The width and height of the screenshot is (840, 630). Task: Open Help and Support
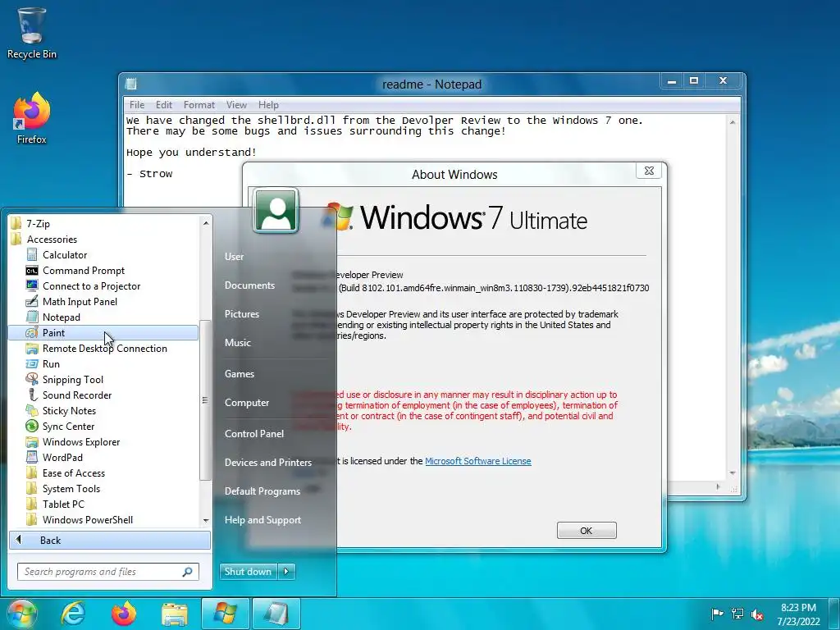(263, 520)
